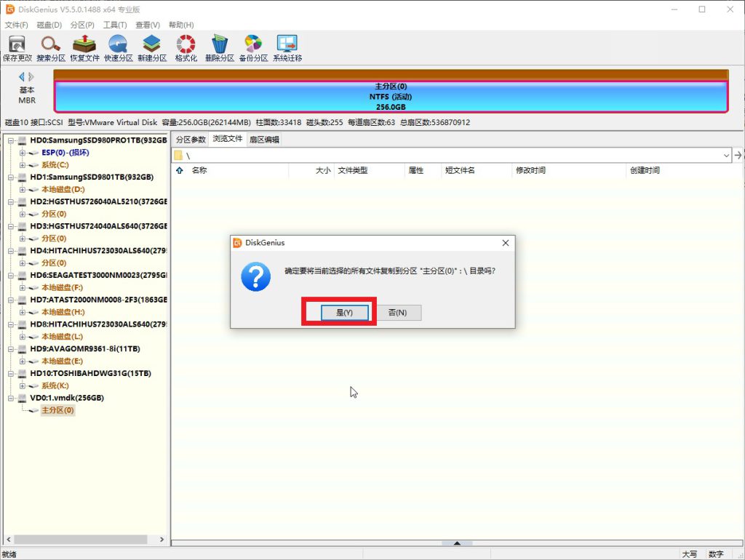Collapse the VD0:1.vmdk tree node
Screen dimensions: 745x560
point(11,399)
